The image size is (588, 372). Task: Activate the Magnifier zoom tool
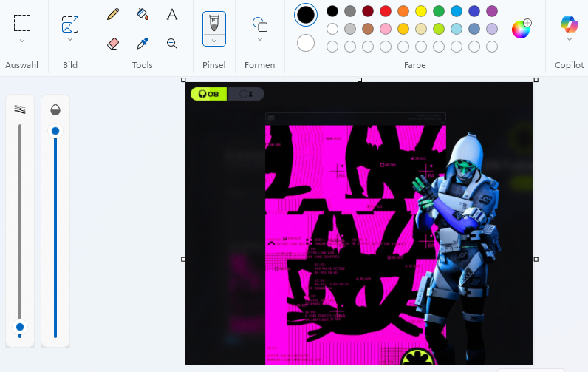(172, 44)
